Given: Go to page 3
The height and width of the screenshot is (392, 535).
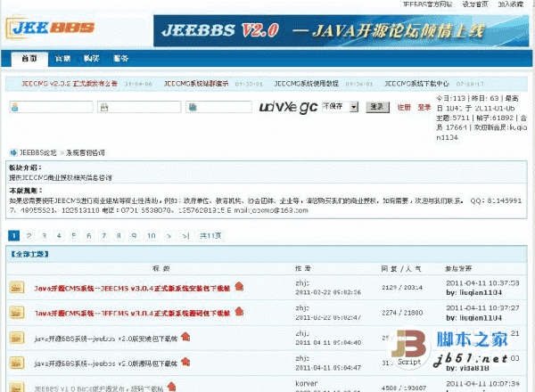Looking at the screenshot, I should pyautogui.click(x=44, y=235).
